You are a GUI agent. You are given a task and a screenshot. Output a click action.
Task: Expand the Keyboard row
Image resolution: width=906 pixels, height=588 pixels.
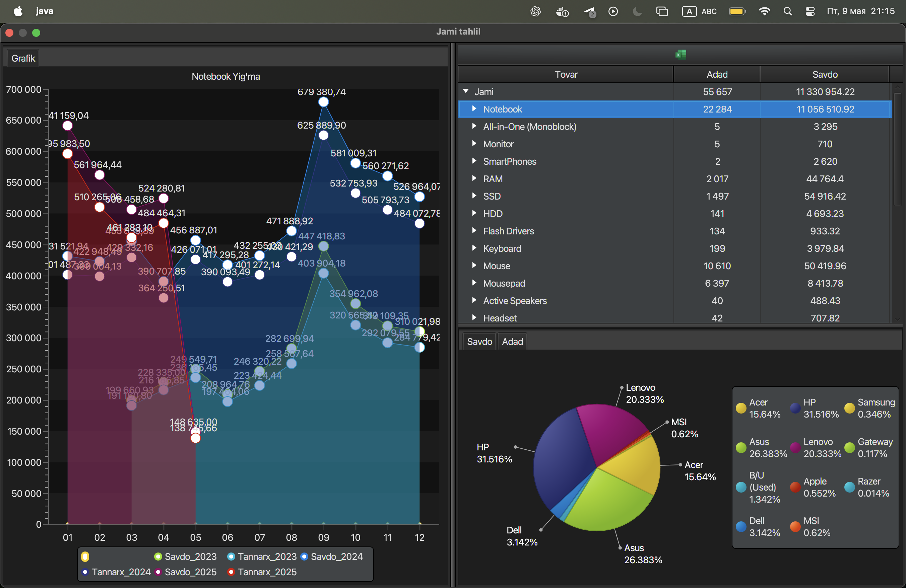(474, 248)
